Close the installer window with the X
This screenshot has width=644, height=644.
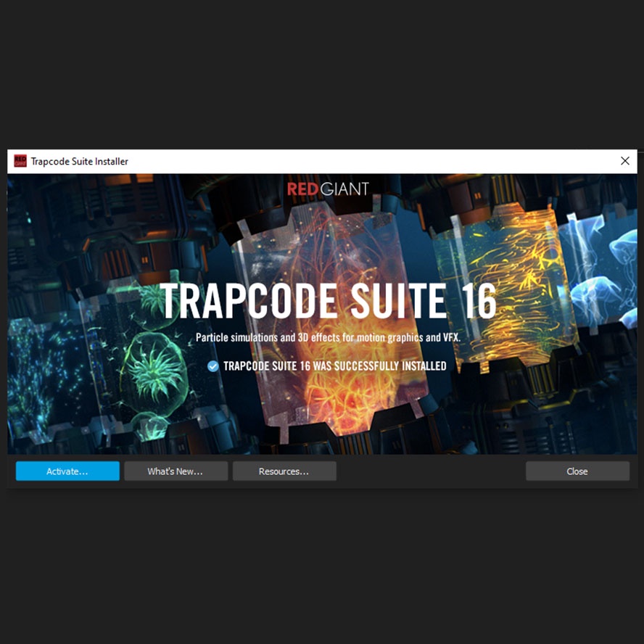click(624, 161)
